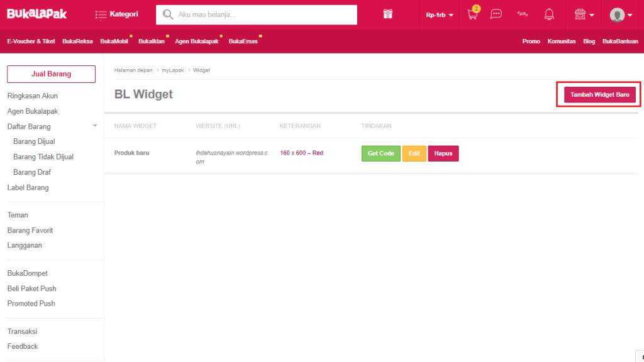Click the ihdahusnayain.wordpress.com URL text
Viewport: 644px width, 362px height.
(231, 157)
